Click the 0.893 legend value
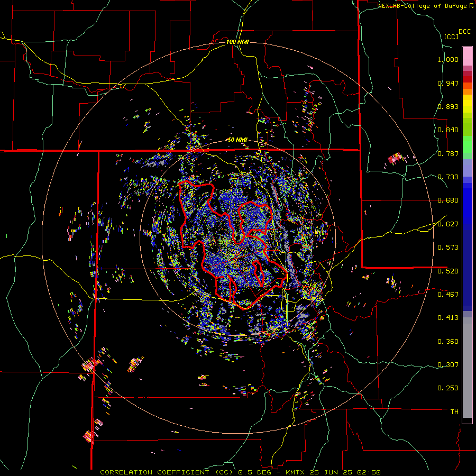Image resolution: width=476 pixels, height=476 pixels. pos(448,106)
